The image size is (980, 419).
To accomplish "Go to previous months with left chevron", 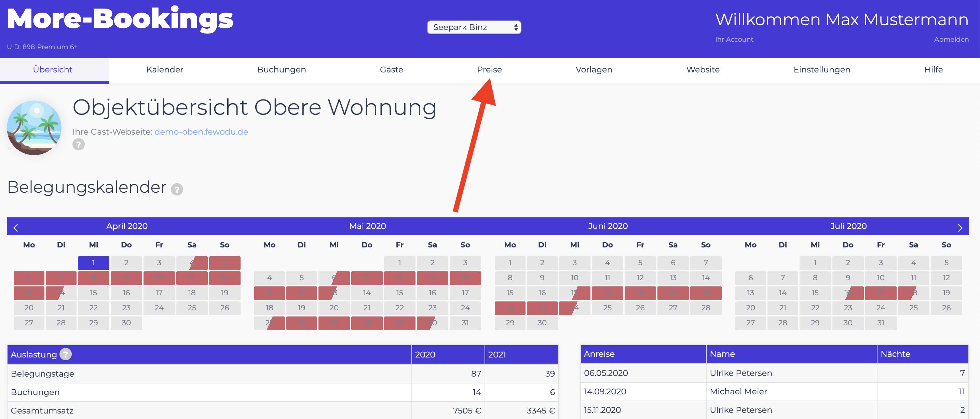I will (x=16, y=228).
